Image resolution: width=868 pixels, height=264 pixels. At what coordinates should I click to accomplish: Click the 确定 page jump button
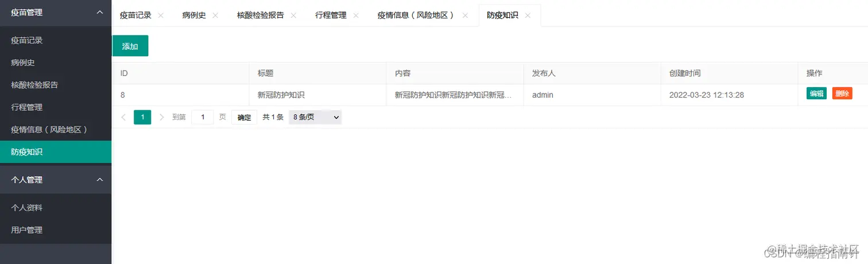pyautogui.click(x=245, y=117)
